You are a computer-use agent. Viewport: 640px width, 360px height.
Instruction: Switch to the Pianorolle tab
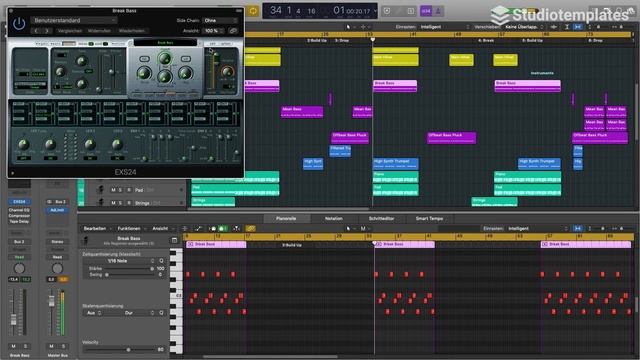click(x=286, y=219)
